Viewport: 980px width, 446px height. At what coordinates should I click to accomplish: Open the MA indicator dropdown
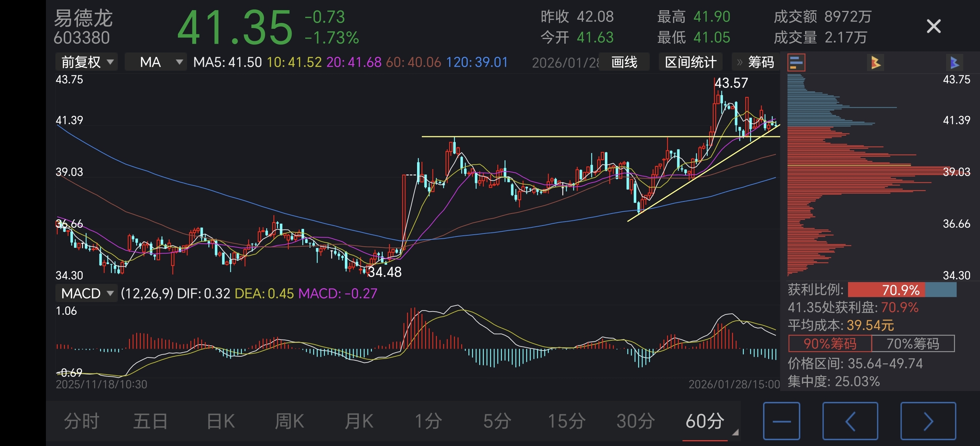tap(156, 62)
